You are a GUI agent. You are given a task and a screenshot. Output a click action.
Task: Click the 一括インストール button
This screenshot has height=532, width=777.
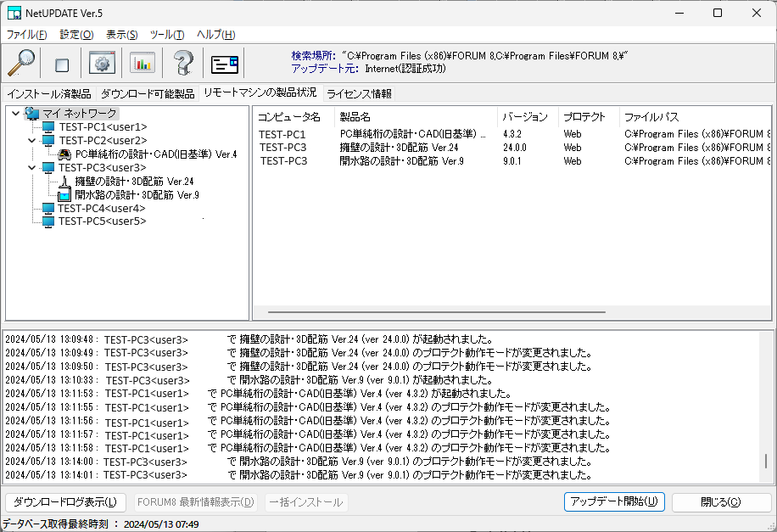click(305, 502)
